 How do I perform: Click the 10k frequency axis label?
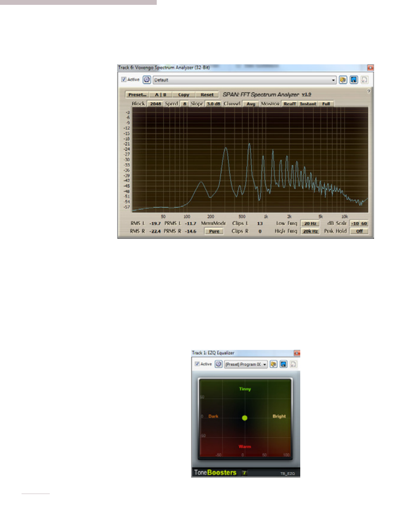point(344,216)
